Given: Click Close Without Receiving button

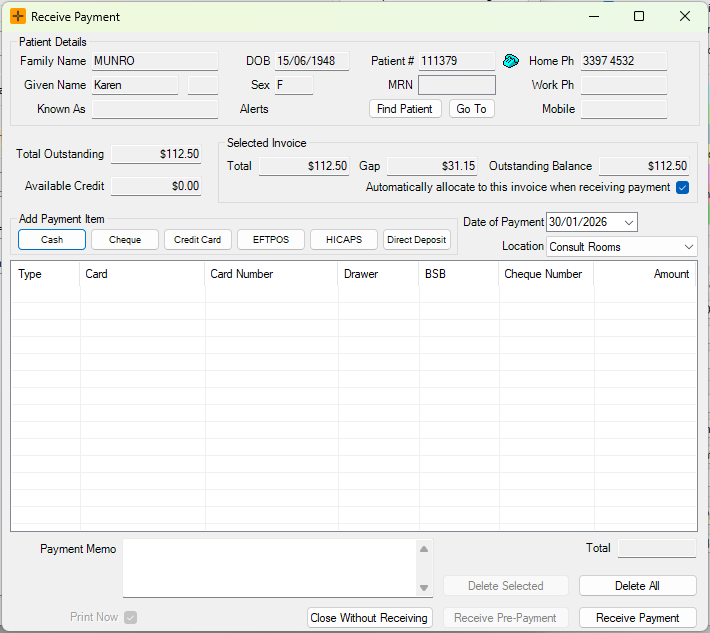Looking at the screenshot, I should [369, 618].
